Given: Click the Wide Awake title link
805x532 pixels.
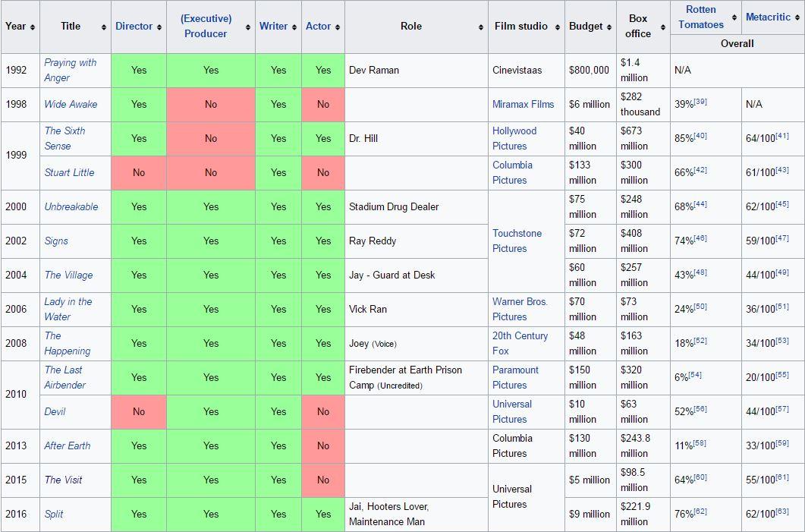Looking at the screenshot, I should coord(71,104).
